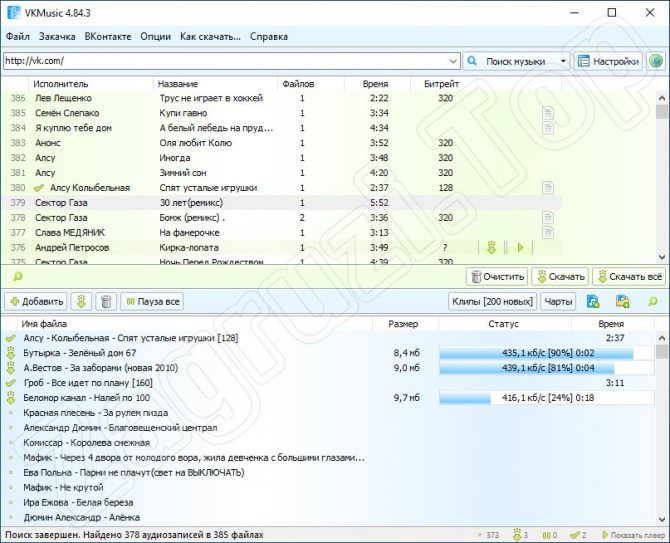Screen dimensions: 670x543
Task: Click the trash bin icon in the download toolbar
Action: [106, 302]
